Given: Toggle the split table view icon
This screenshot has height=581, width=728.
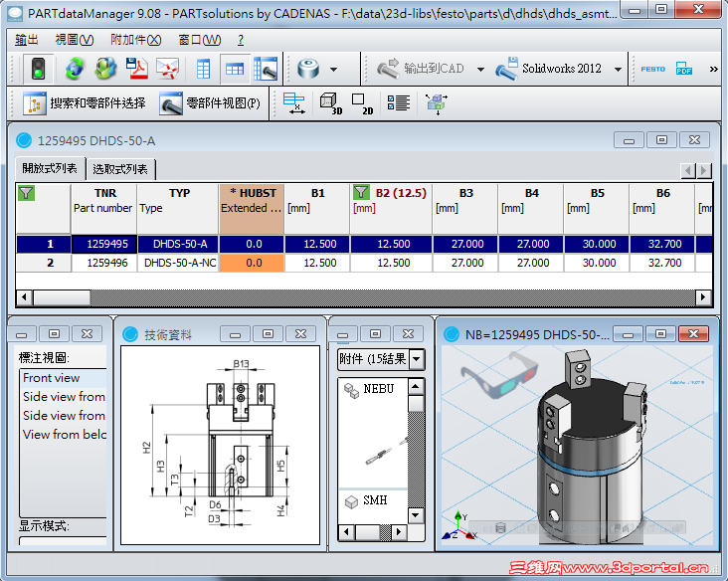Looking at the screenshot, I should (235, 70).
